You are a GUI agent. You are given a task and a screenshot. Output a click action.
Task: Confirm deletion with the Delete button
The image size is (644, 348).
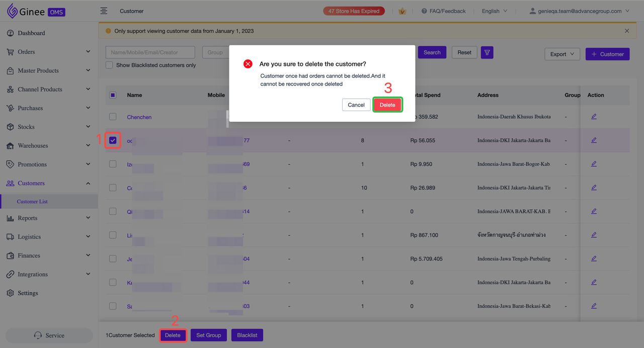(387, 105)
